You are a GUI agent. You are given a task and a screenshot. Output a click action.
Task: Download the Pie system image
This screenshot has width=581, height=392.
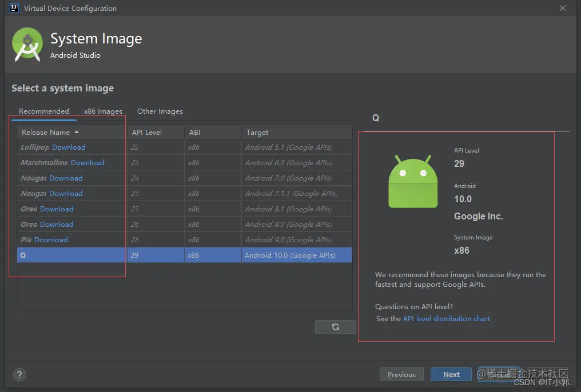[x=51, y=240]
